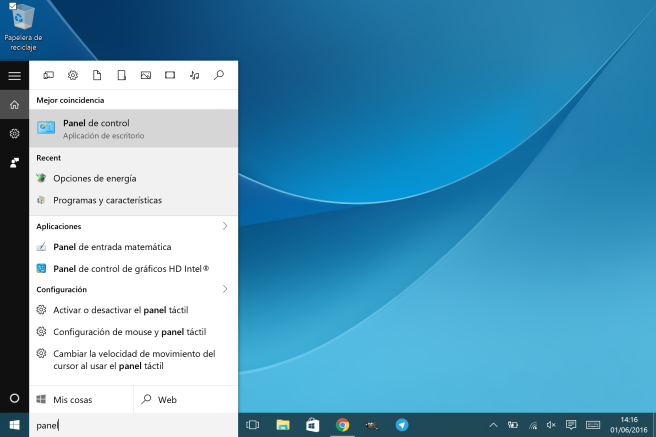Viewport: 656px width, 437px height.
Task: Filter results by folders icon
Action: [x=121, y=75]
